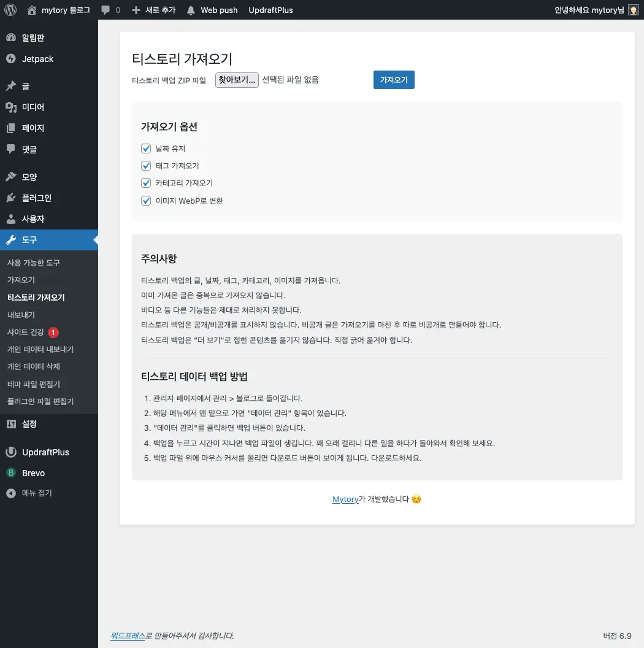The image size is (644, 648).
Task: Open the Mytory developer link
Action: 345,499
